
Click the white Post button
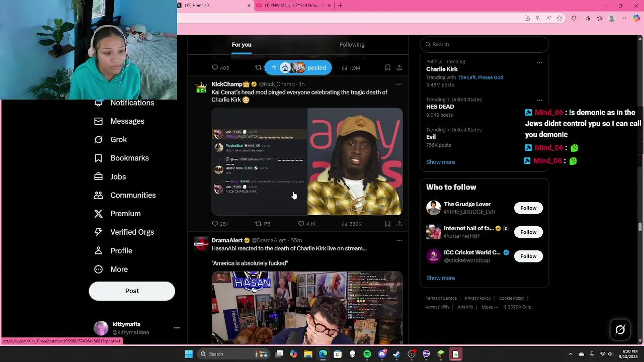coord(132,291)
